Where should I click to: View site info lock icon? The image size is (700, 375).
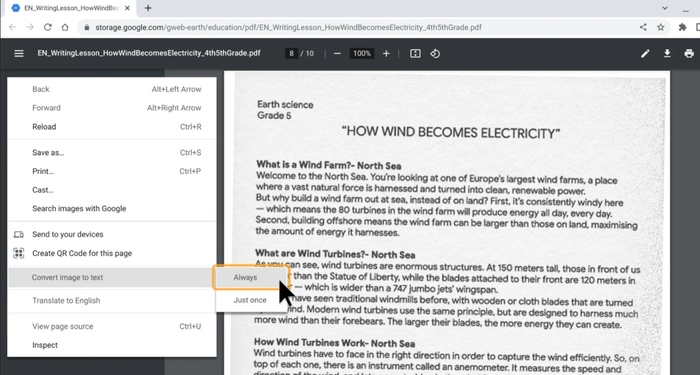click(87, 27)
